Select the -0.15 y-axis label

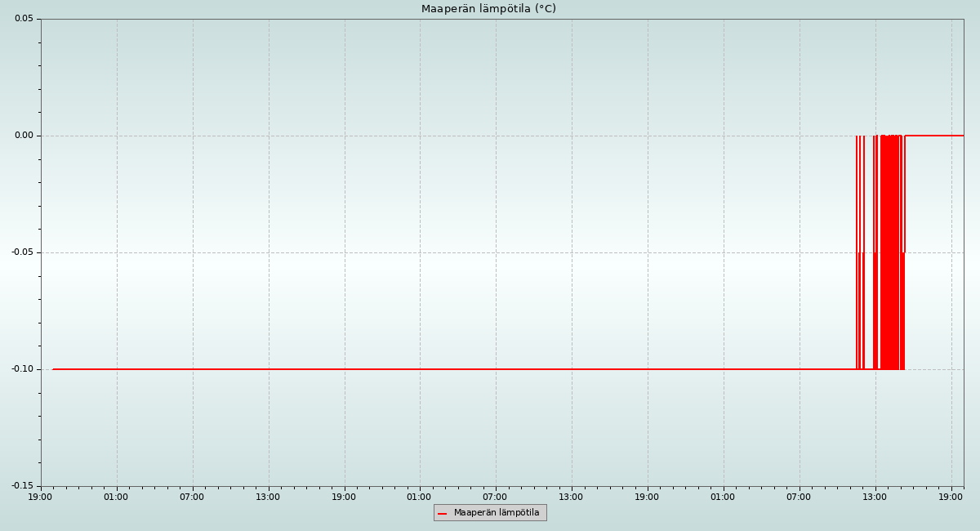coord(22,486)
